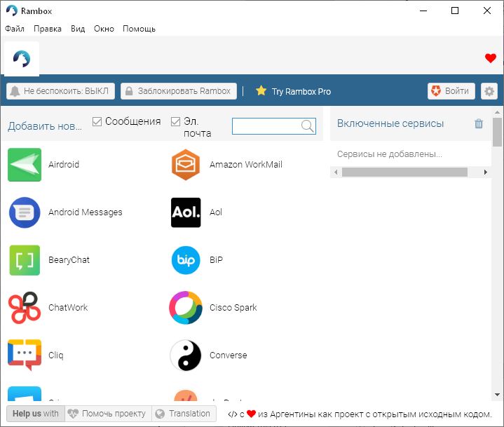Click the Airdroid service icon
The image size is (504, 427).
(x=25, y=165)
